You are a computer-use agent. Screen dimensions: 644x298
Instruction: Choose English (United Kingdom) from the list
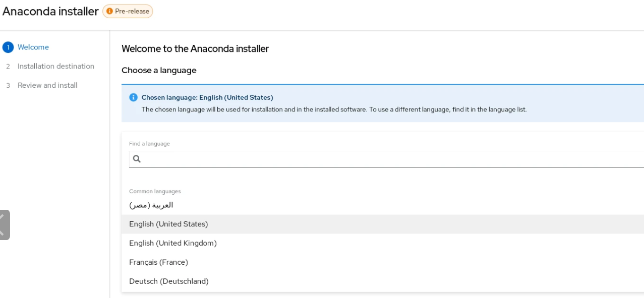[x=173, y=244]
